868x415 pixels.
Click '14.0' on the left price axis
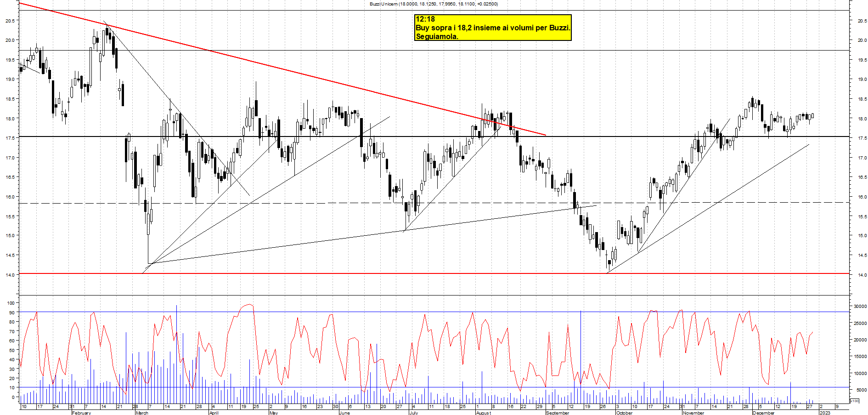point(10,275)
